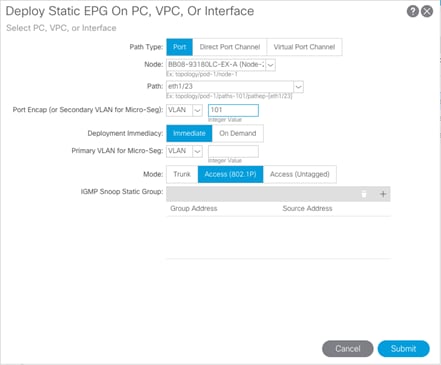Set Deployment Immediacy to On Demand
Screen dimensions: 441x365
click(x=238, y=133)
